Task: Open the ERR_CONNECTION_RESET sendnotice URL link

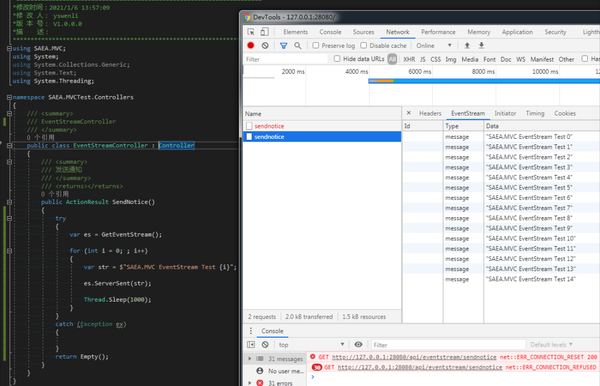Action: 414,357
